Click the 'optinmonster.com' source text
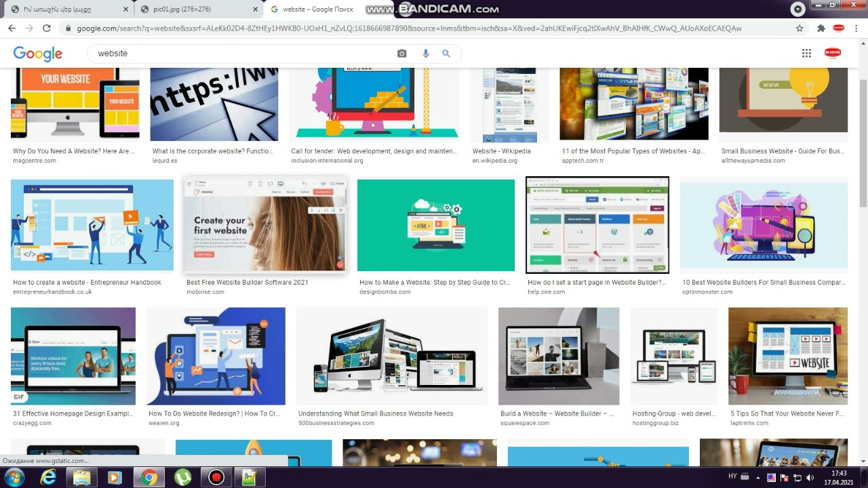This screenshot has height=488, width=868. coord(707,291)
